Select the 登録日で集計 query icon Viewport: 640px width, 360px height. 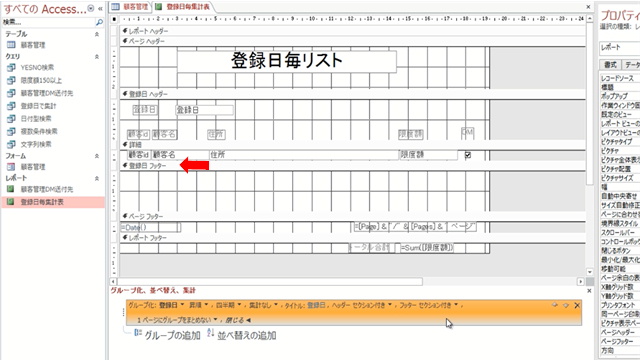coord(11,106)
